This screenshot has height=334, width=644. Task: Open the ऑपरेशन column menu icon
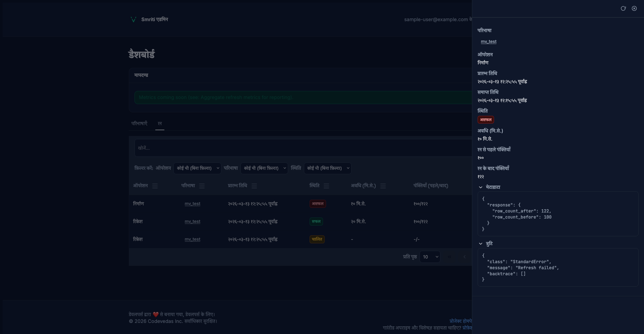(155, 186)
